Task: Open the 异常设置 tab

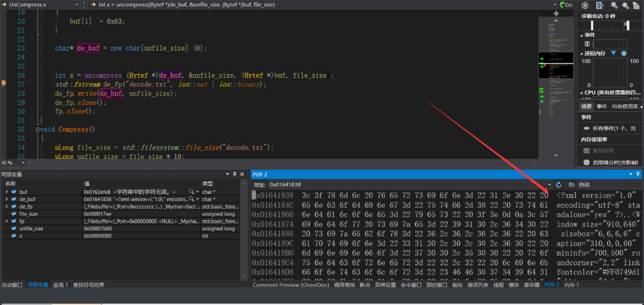Action: 385,285
